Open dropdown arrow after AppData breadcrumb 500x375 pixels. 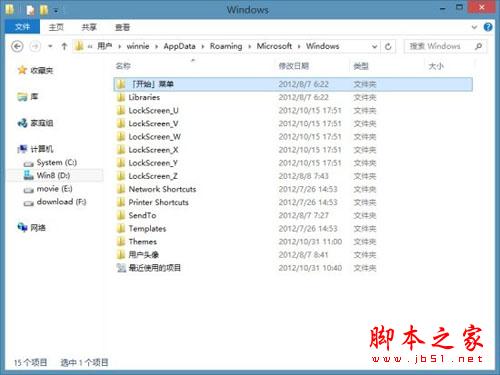202,46
